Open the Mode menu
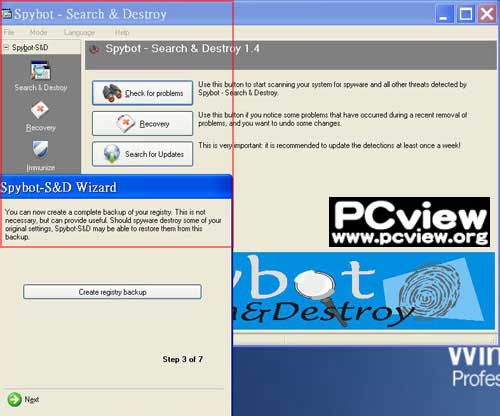Image resolution: width=500 pixels, height=416 pixels. pyautogui.click(x=38, y=32)
